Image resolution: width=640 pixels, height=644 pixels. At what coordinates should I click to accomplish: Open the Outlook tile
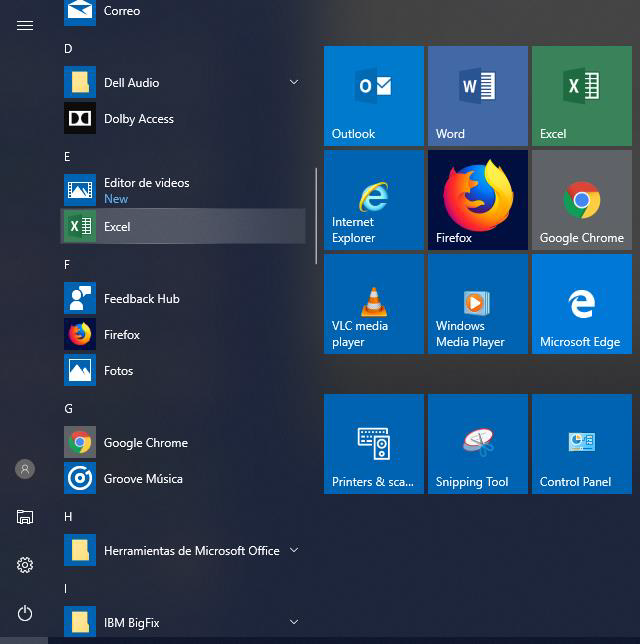click(374, 96)
